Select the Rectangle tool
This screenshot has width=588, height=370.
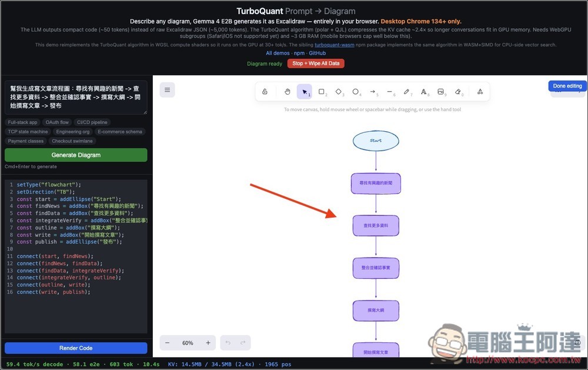322,92
